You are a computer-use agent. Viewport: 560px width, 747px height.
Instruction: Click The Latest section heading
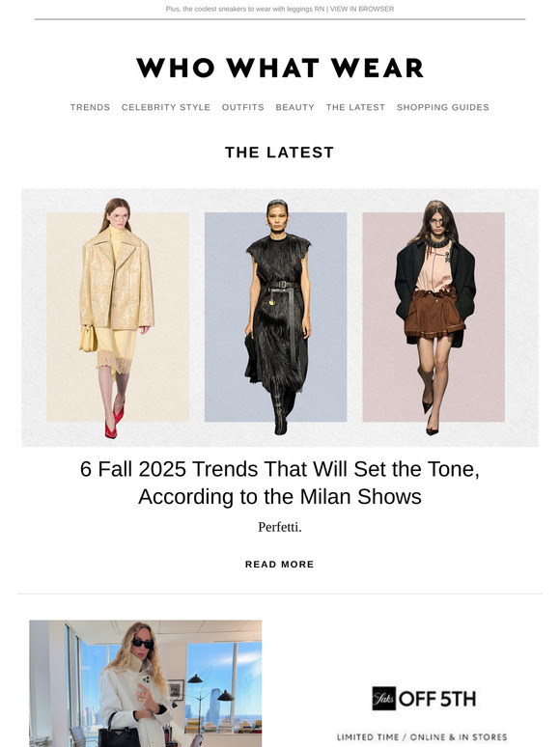pos(280,152)
